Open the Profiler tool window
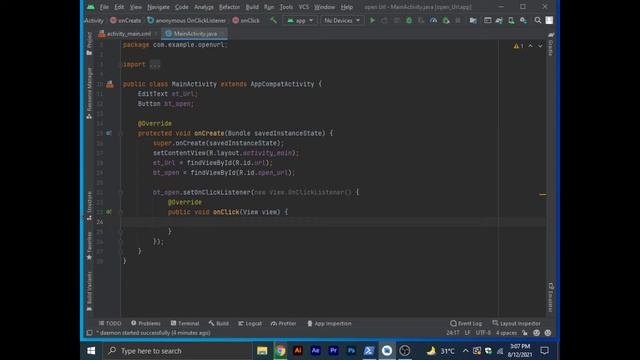640x360 pixels. click(x=283, y=323)
